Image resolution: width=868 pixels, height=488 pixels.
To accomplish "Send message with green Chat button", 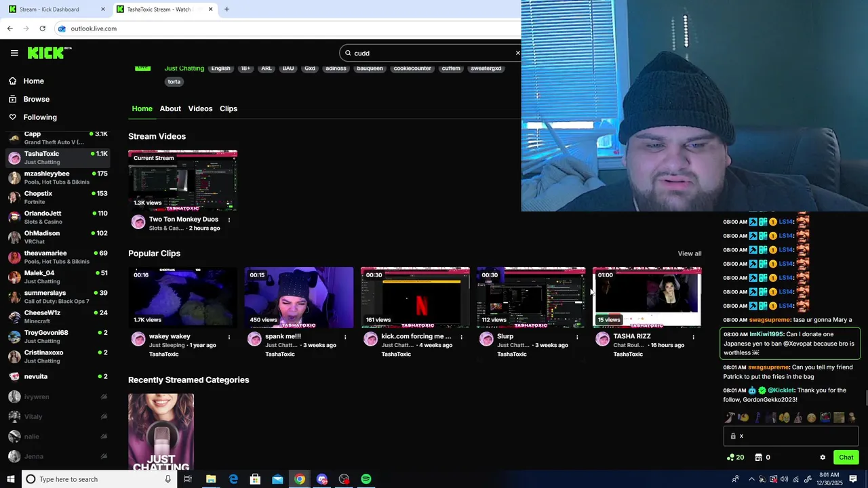I will click(846, 457).
